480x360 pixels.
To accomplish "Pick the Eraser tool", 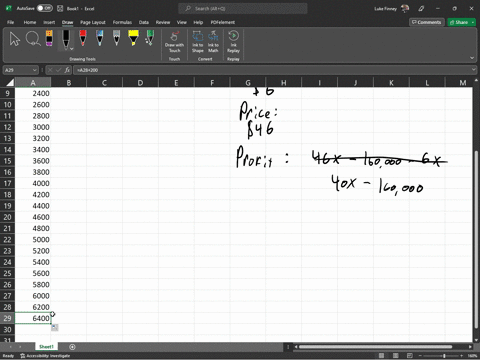I will coord(49,38).
